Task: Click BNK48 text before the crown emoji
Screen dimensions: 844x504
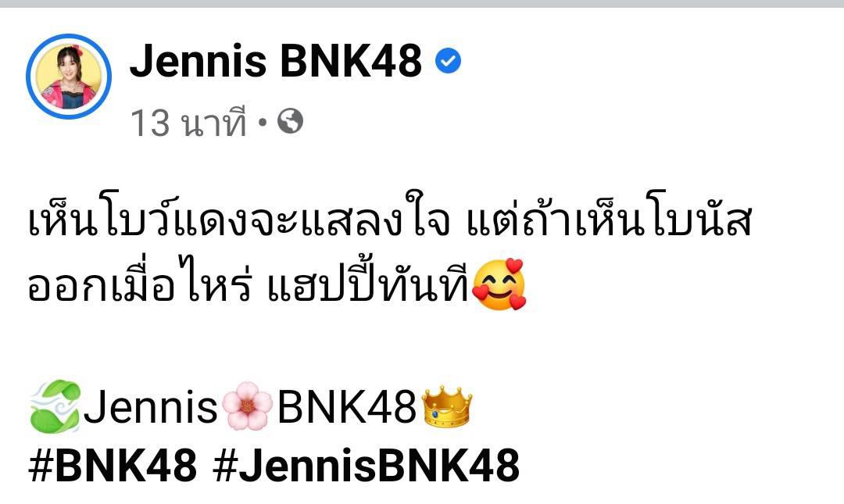Action: [347, 407]
